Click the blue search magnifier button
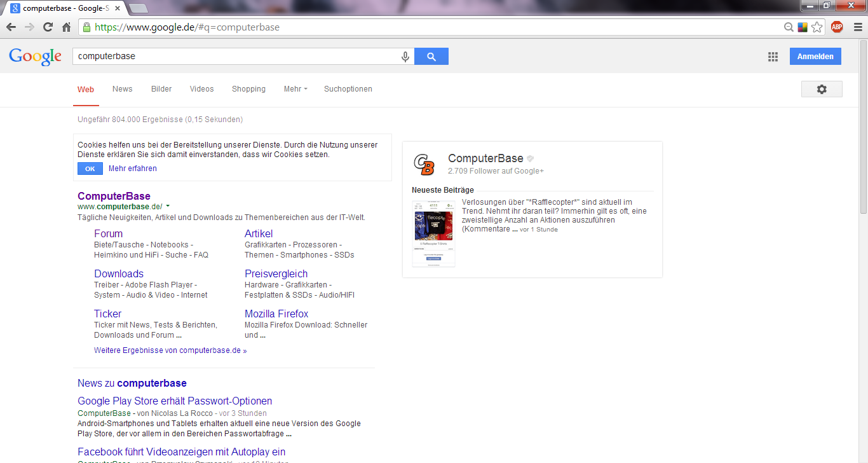868x463 pixels. [x=431, y=57]
